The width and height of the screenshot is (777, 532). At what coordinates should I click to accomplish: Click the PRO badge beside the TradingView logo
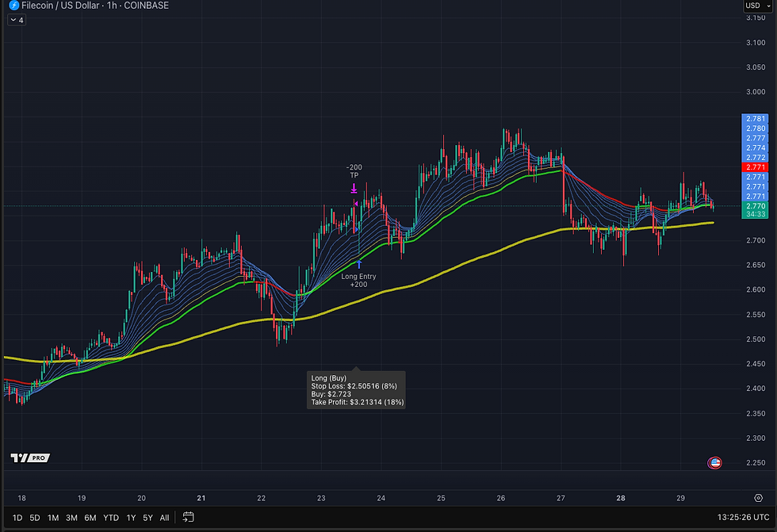[x=37, y=457]
